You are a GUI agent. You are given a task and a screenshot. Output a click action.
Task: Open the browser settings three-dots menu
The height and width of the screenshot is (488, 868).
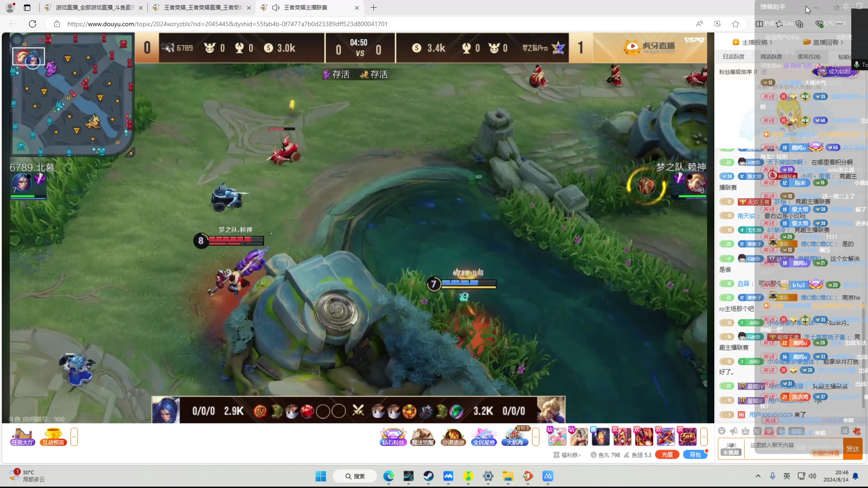(840, 24)
